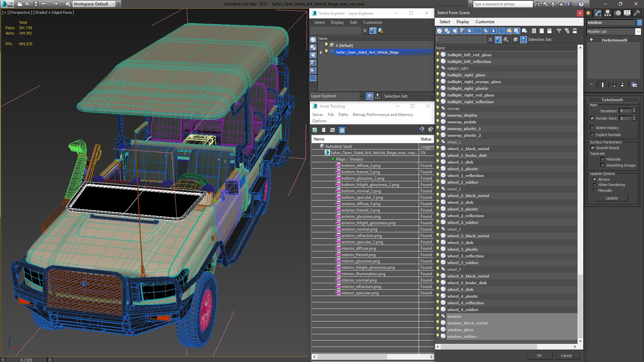The width and height of the screenshot is (644, 362).
Task: Check Separate by Materials
Action: pos(602,159)
